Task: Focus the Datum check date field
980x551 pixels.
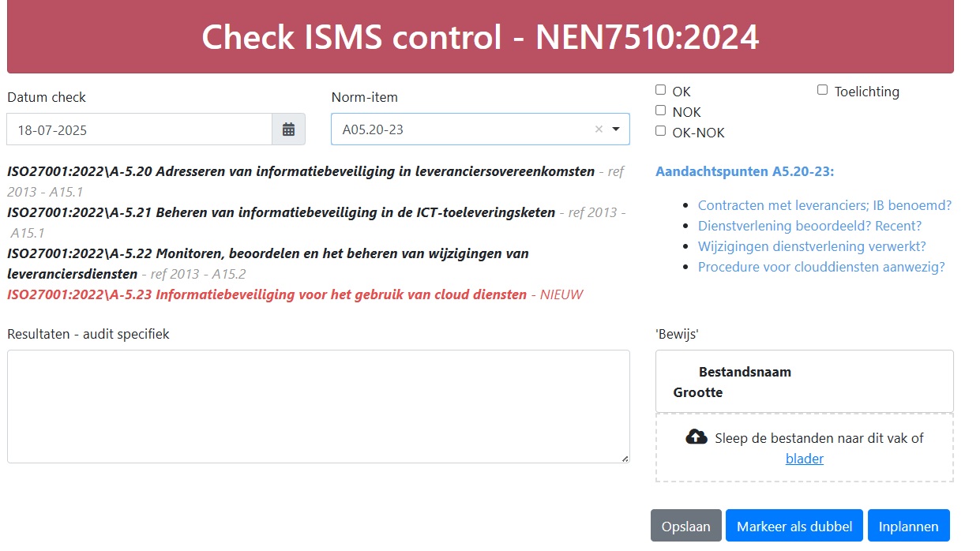Action: (140, 129)
